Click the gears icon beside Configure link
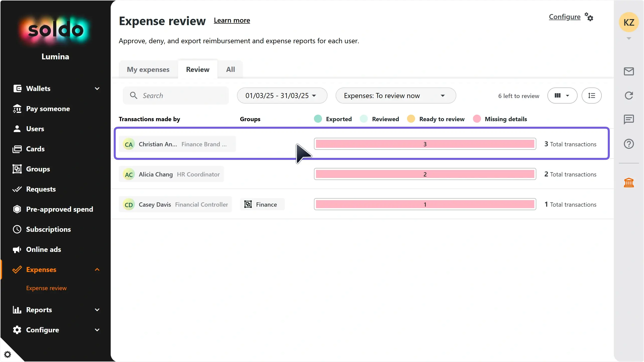Image resolution: width=644 pixels, height=362 pixels. point(589,17)
